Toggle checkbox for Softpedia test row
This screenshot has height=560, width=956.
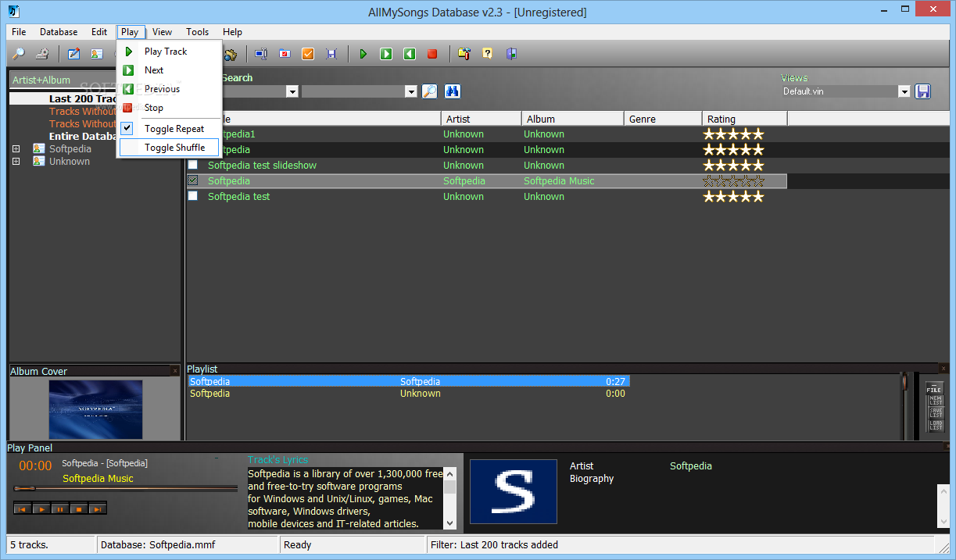point(193,196)
